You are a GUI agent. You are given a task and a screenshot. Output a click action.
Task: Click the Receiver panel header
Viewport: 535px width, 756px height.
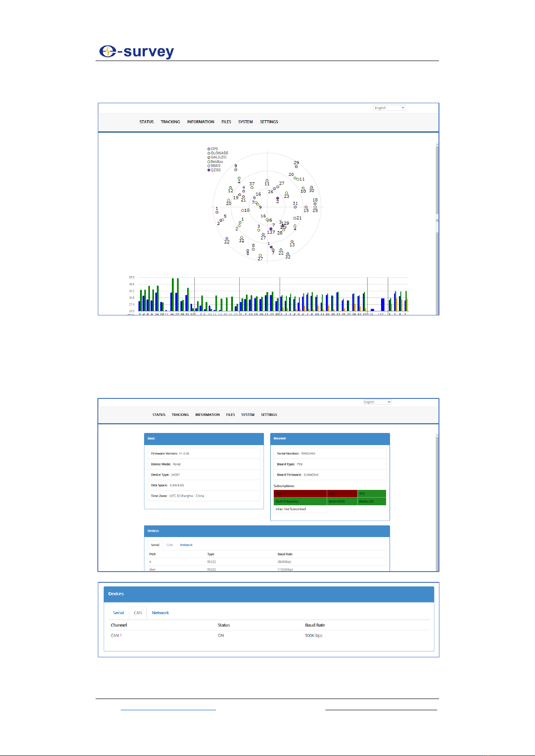[x=330, y=439]
